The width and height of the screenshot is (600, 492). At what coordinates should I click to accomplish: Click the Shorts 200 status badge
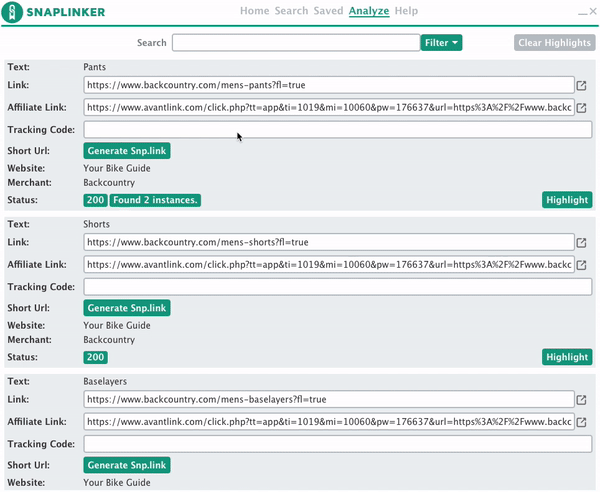[95, 357]
